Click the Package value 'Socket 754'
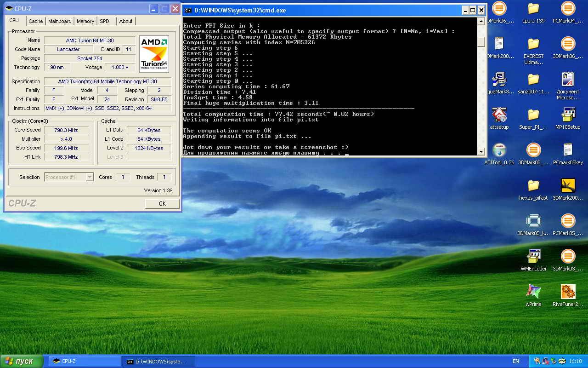Screen dimensions: 588x368 pyautogui.click(x=90, y=58)
